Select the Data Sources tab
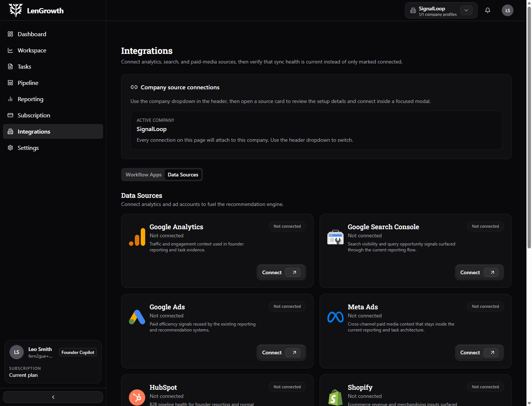532x406 pixels. (x=183, y=175)
